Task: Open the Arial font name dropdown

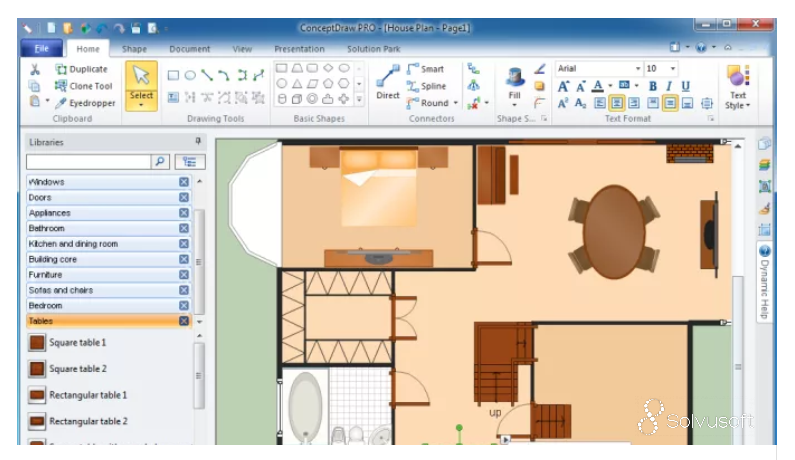Action: pos(638,68)
